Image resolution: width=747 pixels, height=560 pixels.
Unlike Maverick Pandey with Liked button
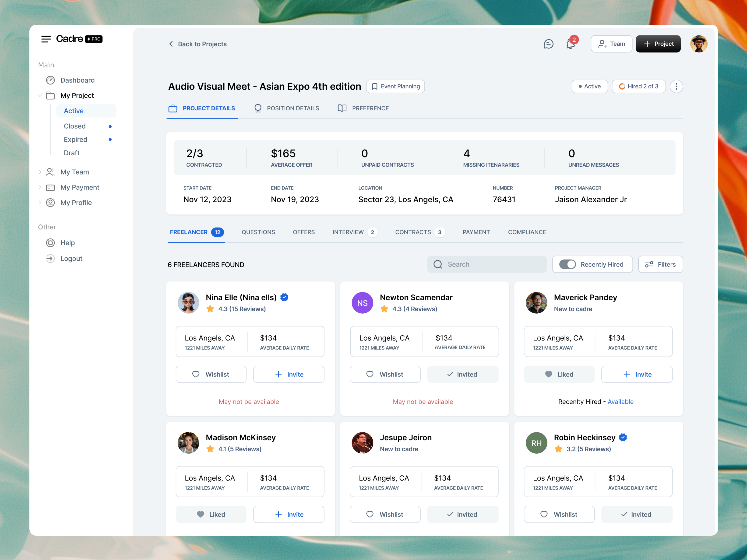coord(559,374)
